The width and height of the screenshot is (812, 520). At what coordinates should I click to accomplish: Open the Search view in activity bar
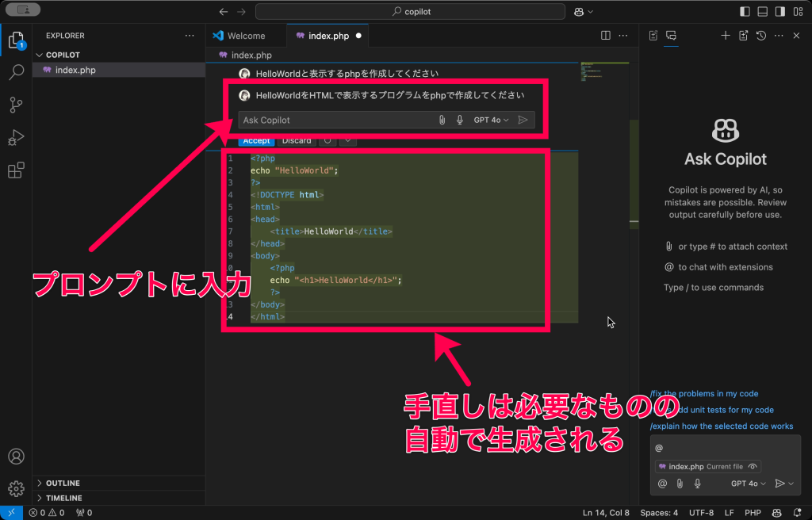[x=16, y=73]
